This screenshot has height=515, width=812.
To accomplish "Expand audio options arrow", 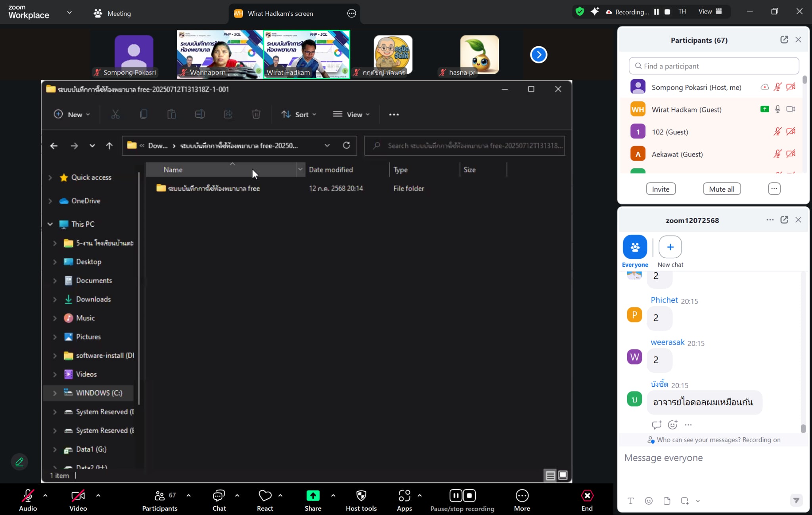I will point(45,496).
